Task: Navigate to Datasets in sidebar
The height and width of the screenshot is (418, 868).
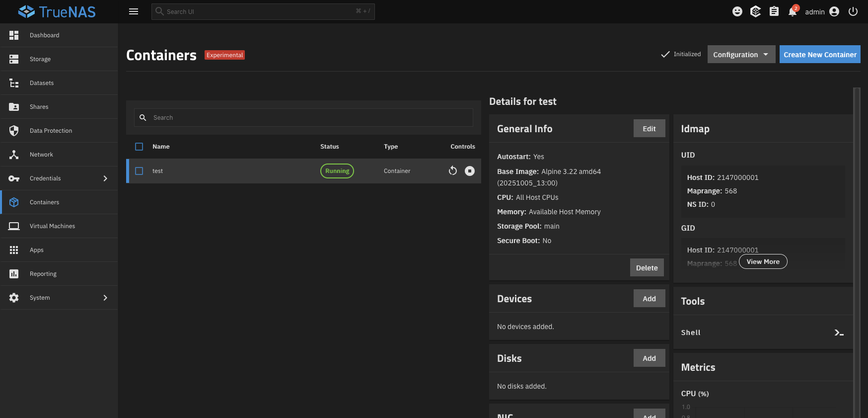Action: [42, 83]
